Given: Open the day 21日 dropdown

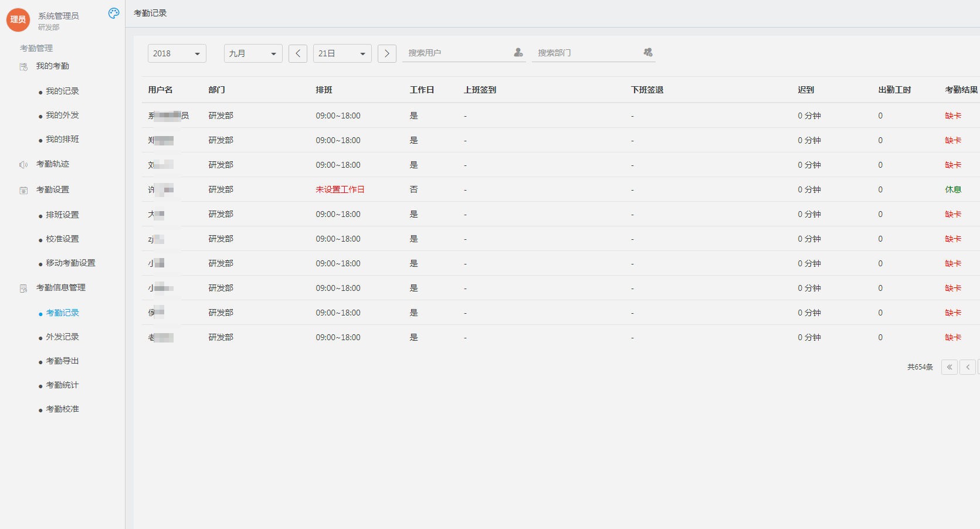Looking at the screenshot, I should click(x=342, y=53).
